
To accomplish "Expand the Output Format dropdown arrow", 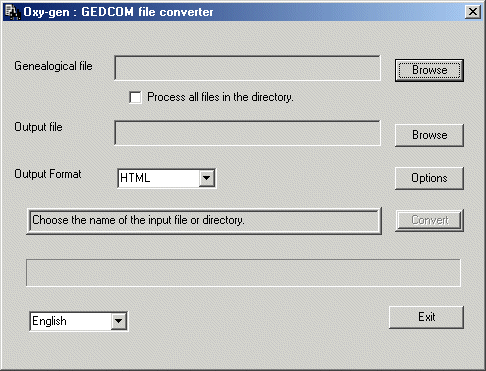I will [x=206, y=178].
